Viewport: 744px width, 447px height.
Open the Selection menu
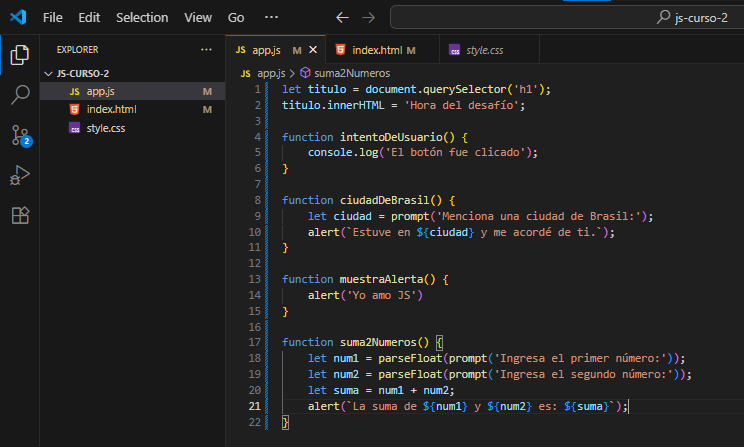(x=142, y=18)
